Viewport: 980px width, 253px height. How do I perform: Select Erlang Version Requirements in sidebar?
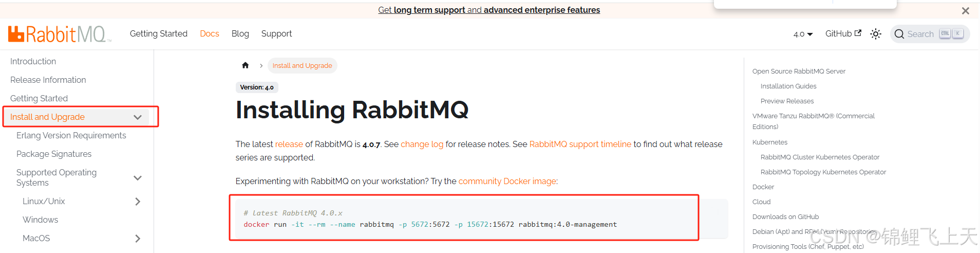coord(71,135)
